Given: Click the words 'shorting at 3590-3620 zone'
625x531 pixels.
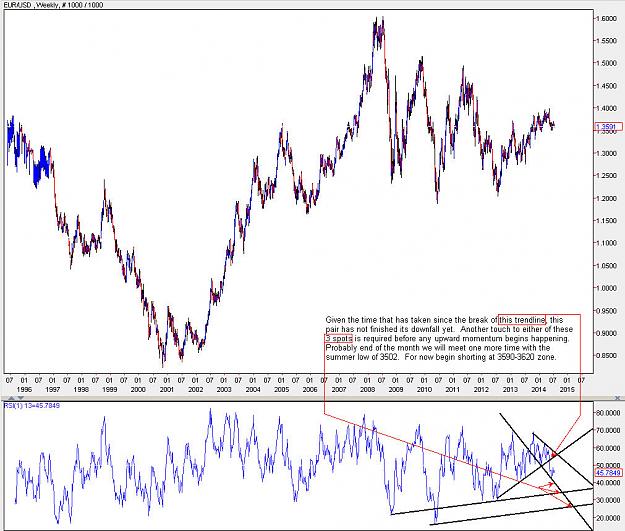Looking at the screenshot, I should pos(509,357).
